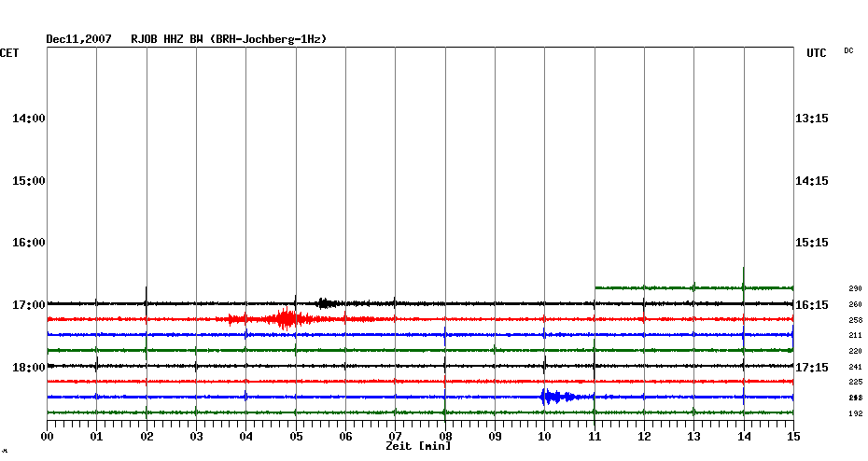This screenshot has height=461, width=868.
Task: Click minute tick label 03
Action: tap(196, 436)
